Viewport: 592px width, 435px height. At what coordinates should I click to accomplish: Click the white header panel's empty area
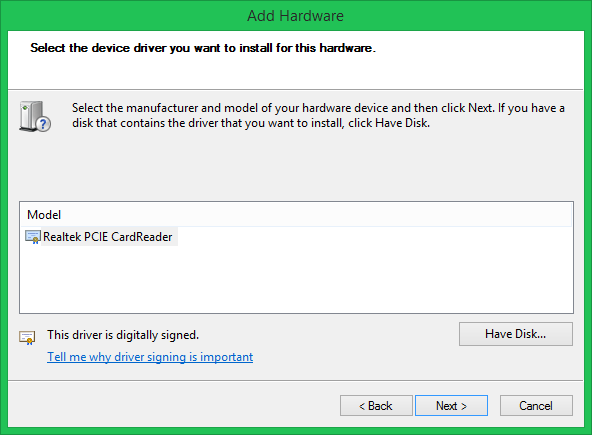point(296,72)
